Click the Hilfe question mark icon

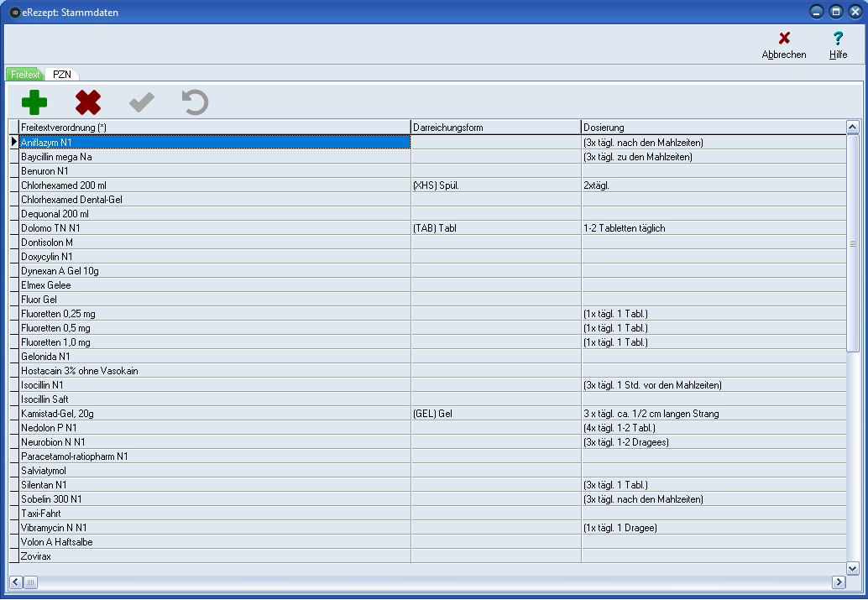click(838, 39)
